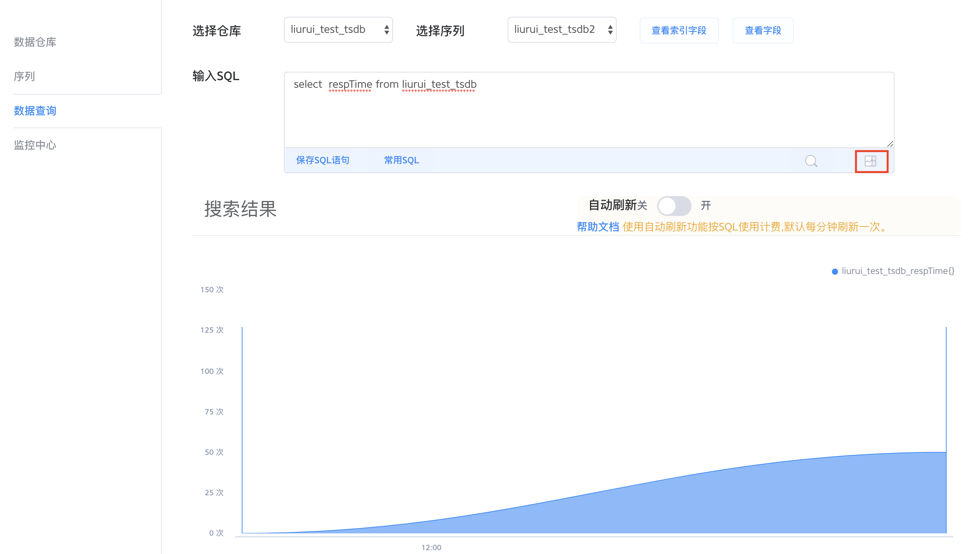Screen dimensions: 980x554
Task: Click the 开 label beside the switch
Action: pos(706,206)
